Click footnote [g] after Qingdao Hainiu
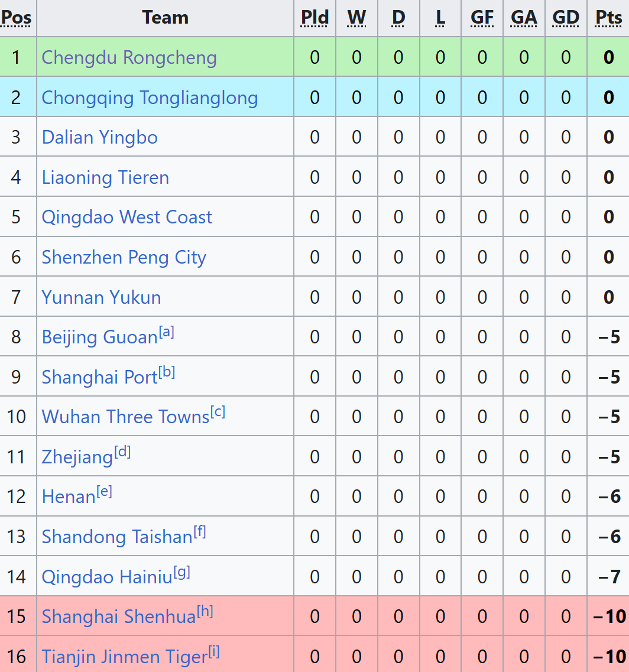The width and height of the screenshot is (629, 672). click(181, 572)
